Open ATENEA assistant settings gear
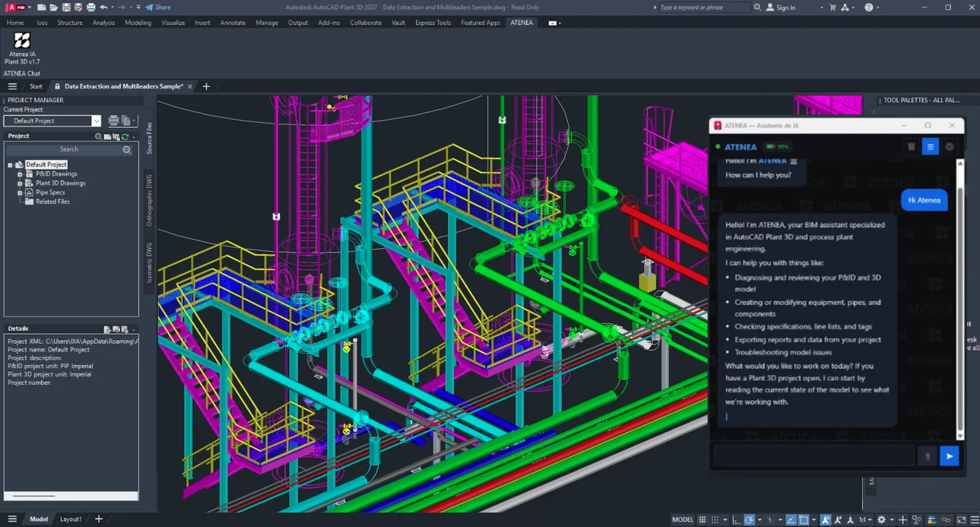This screenshot has width=980, height=527. click(x=949, y=147)
